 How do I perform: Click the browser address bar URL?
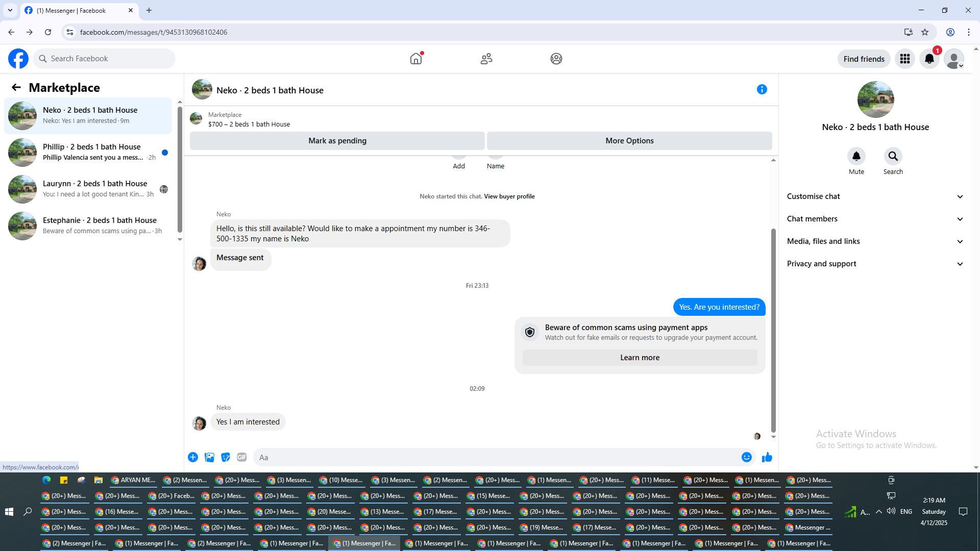154,32
